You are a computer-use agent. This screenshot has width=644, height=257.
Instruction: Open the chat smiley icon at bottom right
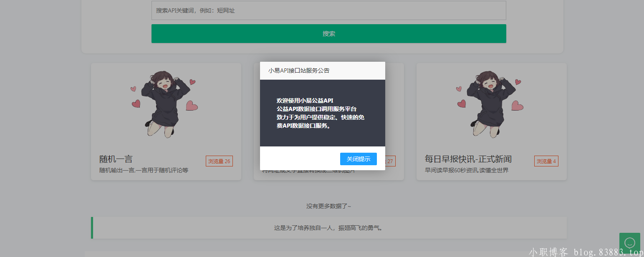pyautogui.click(x=629, y=242)
